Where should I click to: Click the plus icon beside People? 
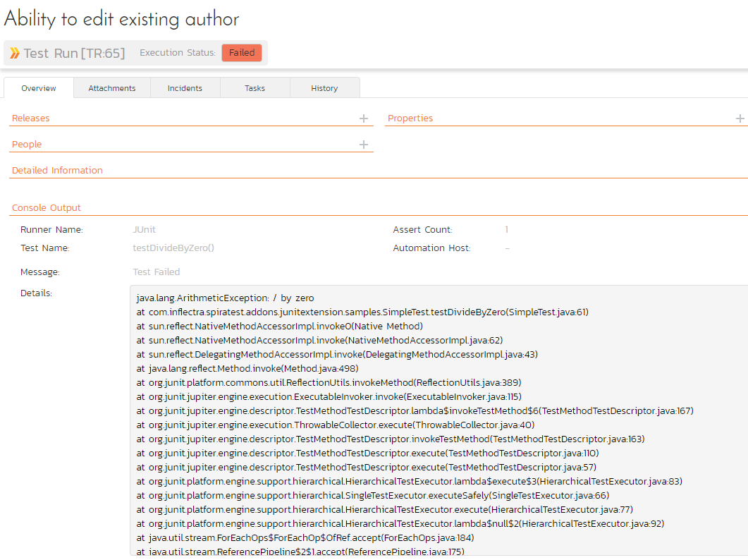364,145
